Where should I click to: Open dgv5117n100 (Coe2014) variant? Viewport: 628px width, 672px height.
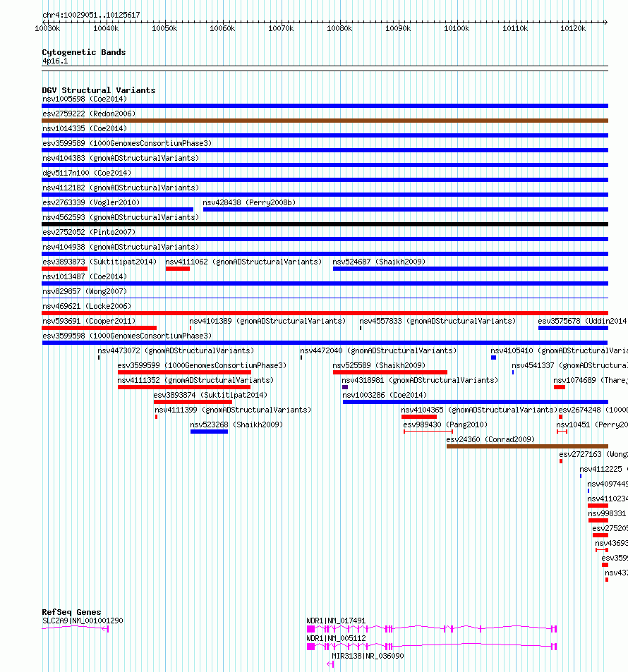point(87,173)
